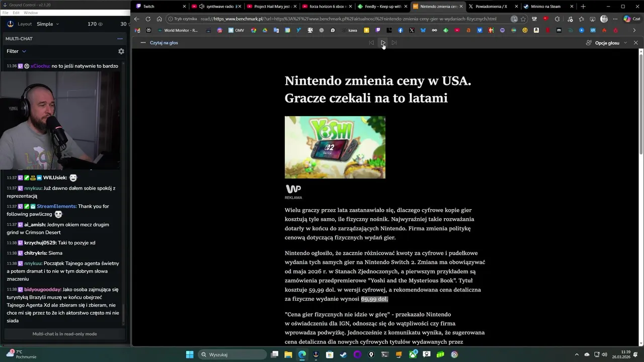Image resolution: width=644 pixels, height=362 pixels.
Task: Click StreamElements name in chat
Action: [x=56, y=206]
